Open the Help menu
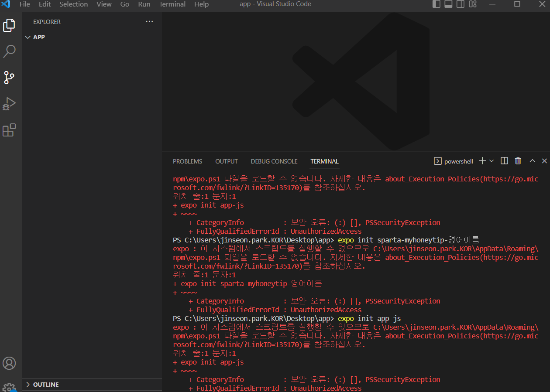This screenshot has width=550, height=392. 201,4
